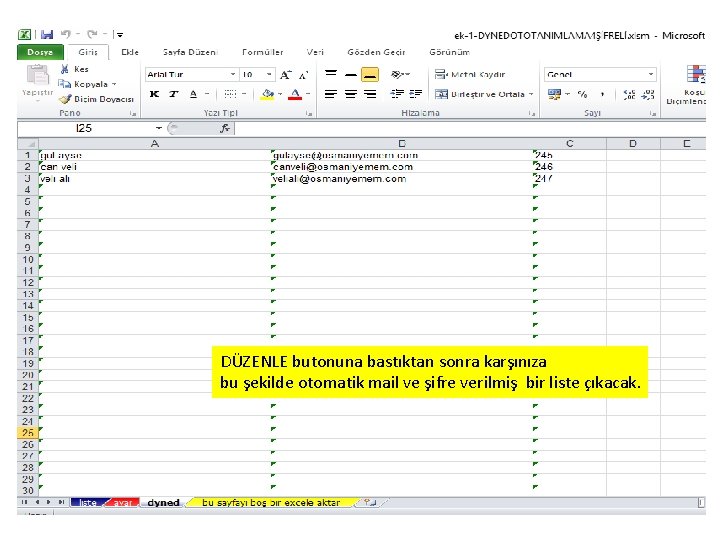
Task: Switch to the liste sheet tab
Action: click(x=88, y=503)
